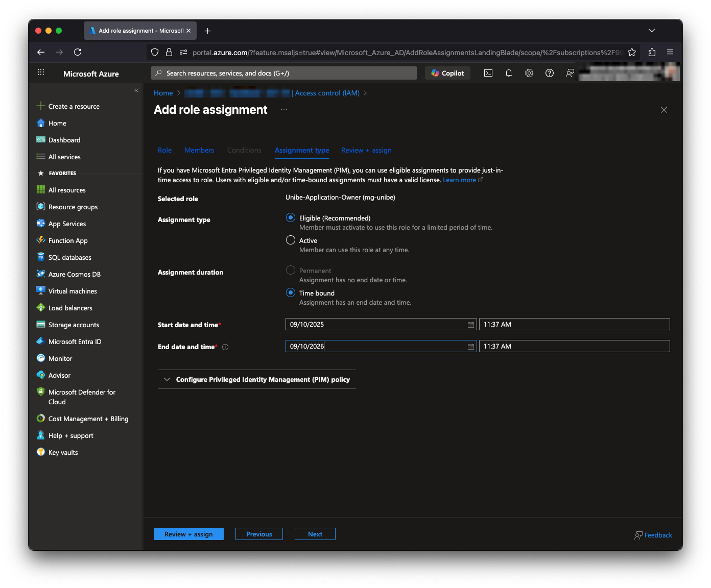Select the Eligible (Recommended) radio button
Image resolution: width=711 pixels, height=588 pixels.
click(291, 218)
